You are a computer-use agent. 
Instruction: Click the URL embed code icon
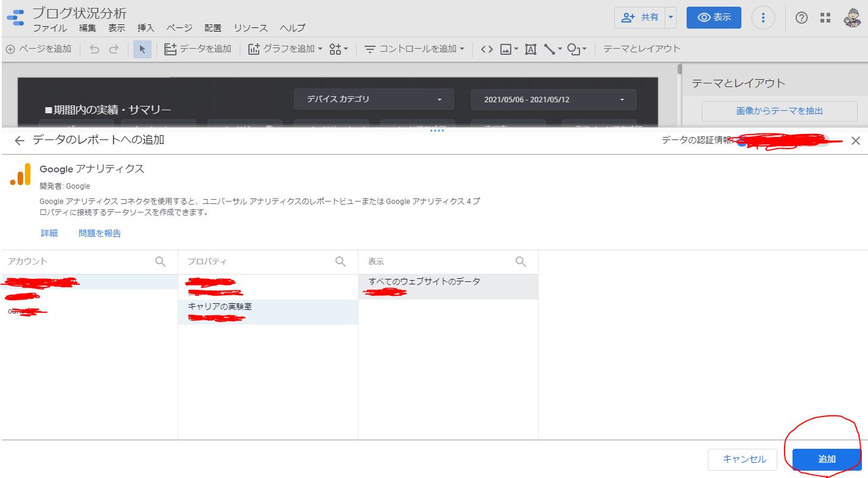tap(486, 49)
